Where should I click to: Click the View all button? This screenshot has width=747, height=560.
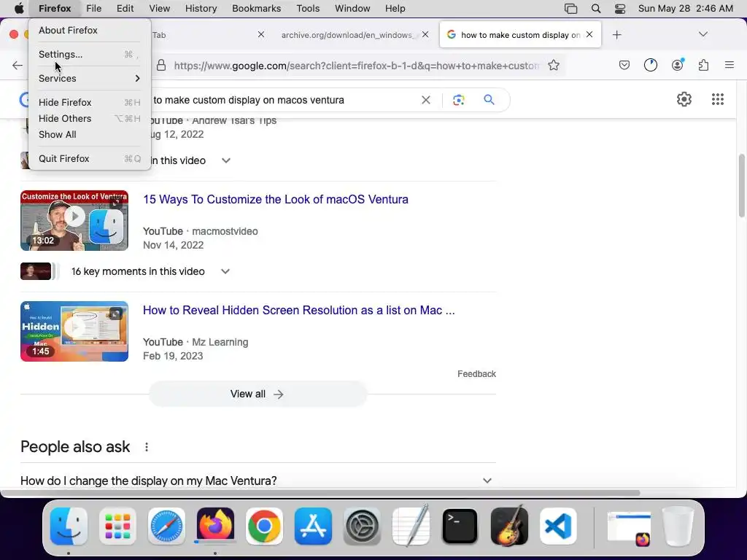pyautogui.click(x=258, y=394)
